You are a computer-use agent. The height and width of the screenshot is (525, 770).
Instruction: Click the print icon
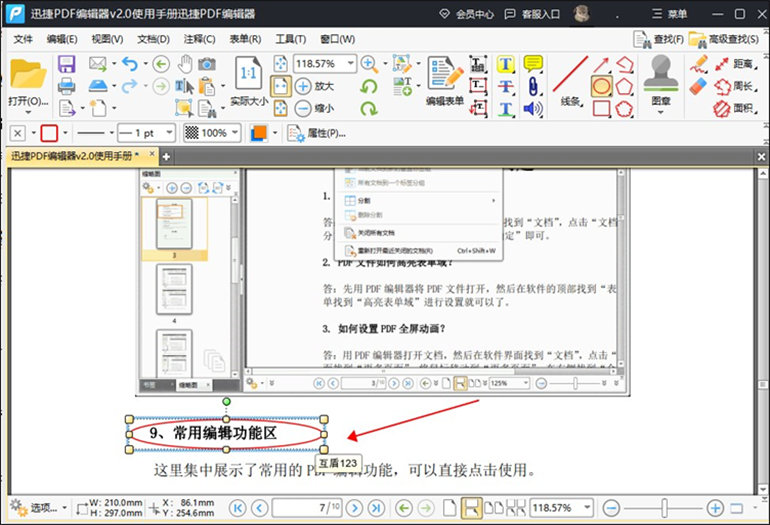pyautogui.click(x=66, y=86)
